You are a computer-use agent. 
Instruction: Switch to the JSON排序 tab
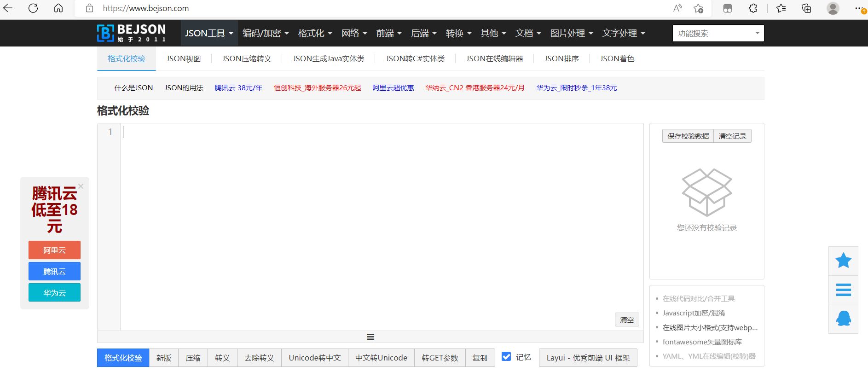click(561, 58)
